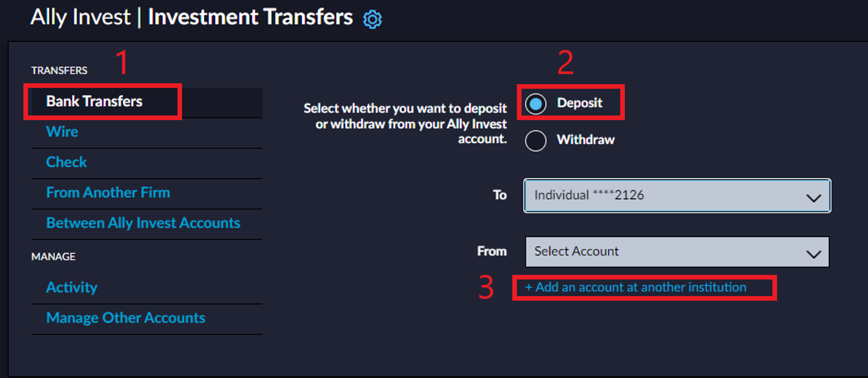Click the Deposit label text
This screenshot has width=868, height=378.
click(580, 103)
